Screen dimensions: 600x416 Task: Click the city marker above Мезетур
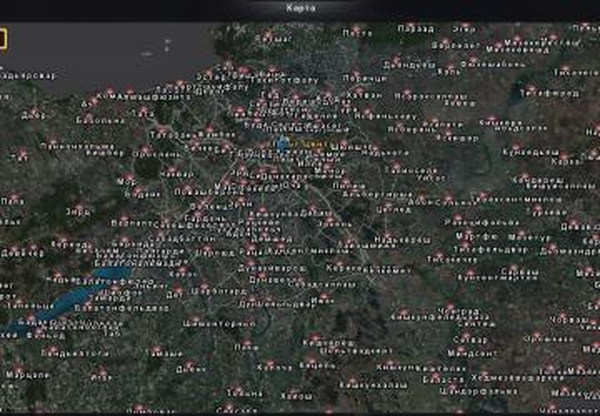point(522,231)
